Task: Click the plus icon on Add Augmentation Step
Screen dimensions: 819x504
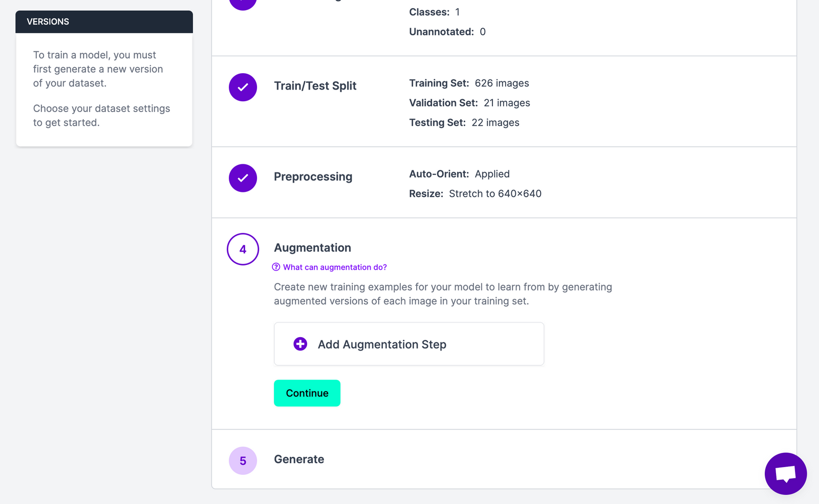Action: [299, 344]
